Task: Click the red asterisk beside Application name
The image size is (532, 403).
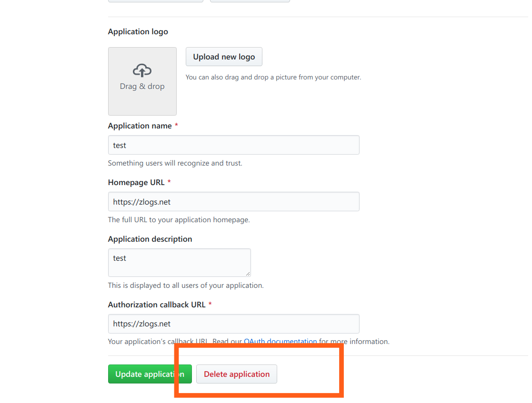Action: coord(176,125)
